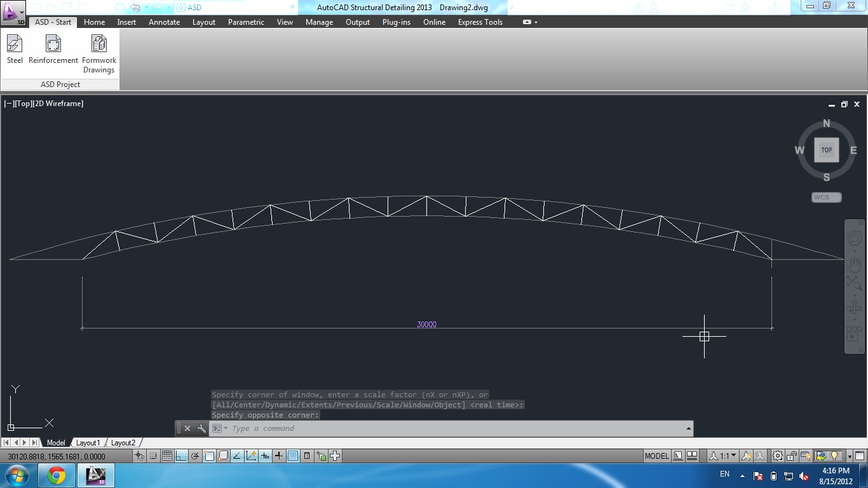Screen dimensions: 868x488
Task: Click the Quick Properties status icon
Action: (x=306, y=456)
